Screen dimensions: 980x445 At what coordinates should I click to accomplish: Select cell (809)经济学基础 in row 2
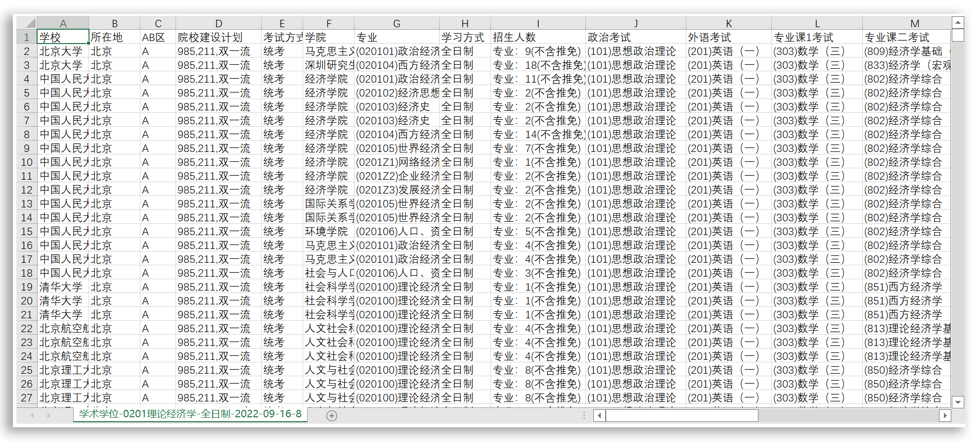pos(906,51)
